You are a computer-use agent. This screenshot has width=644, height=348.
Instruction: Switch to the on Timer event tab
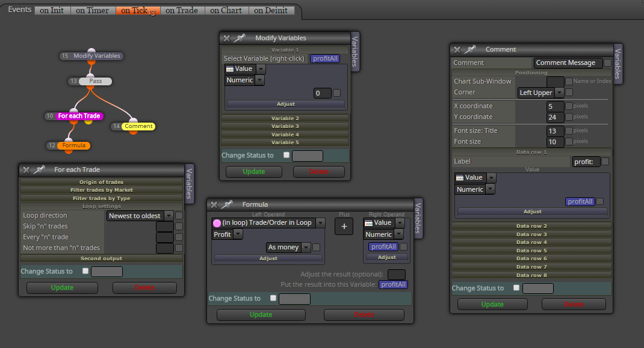(93, 10)
